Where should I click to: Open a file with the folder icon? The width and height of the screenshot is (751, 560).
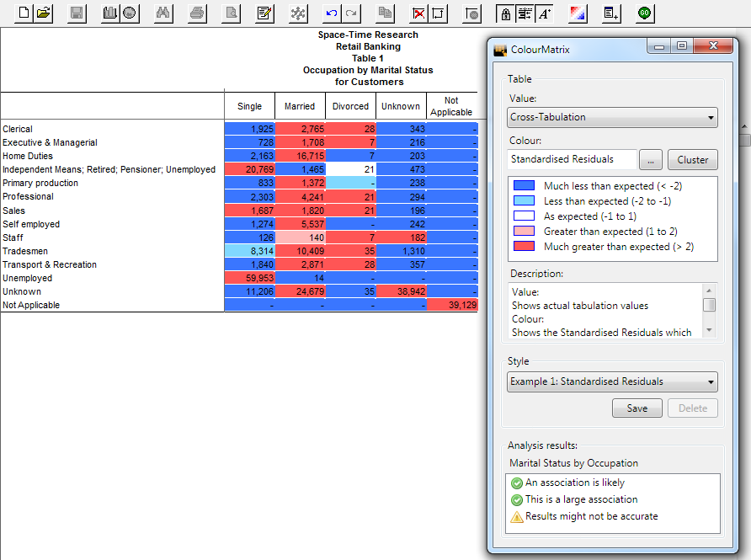44,13
